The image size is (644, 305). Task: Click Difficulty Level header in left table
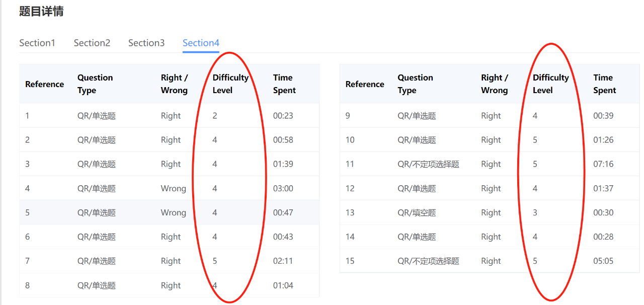(x=230, y=84)
